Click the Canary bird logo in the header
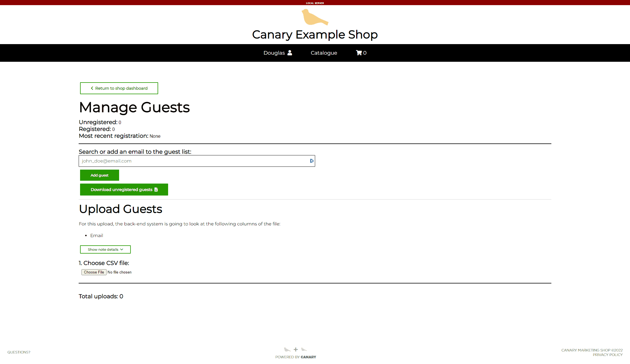This screenshot has width=630, height=364. pyautogui.click(x=315, y=18)
